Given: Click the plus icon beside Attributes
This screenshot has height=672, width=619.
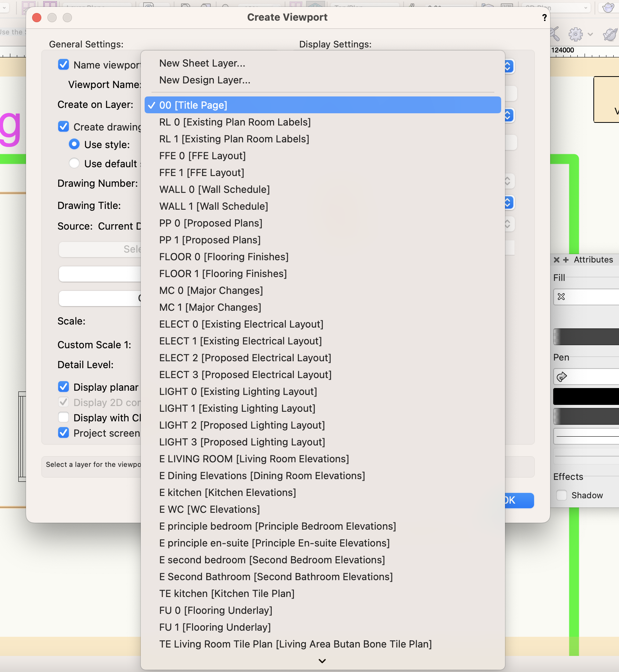Looking at the screenshot, I should click(x=566, y=260).
